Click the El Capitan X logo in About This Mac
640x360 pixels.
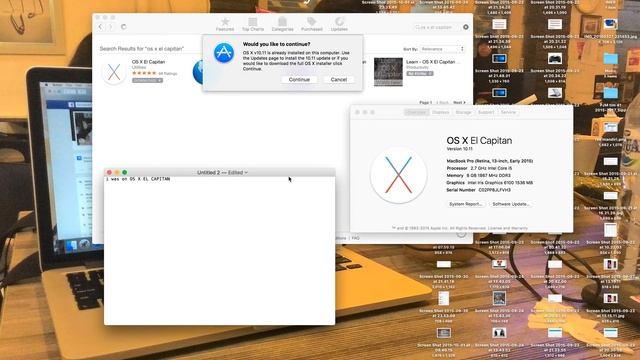point(398,175)
